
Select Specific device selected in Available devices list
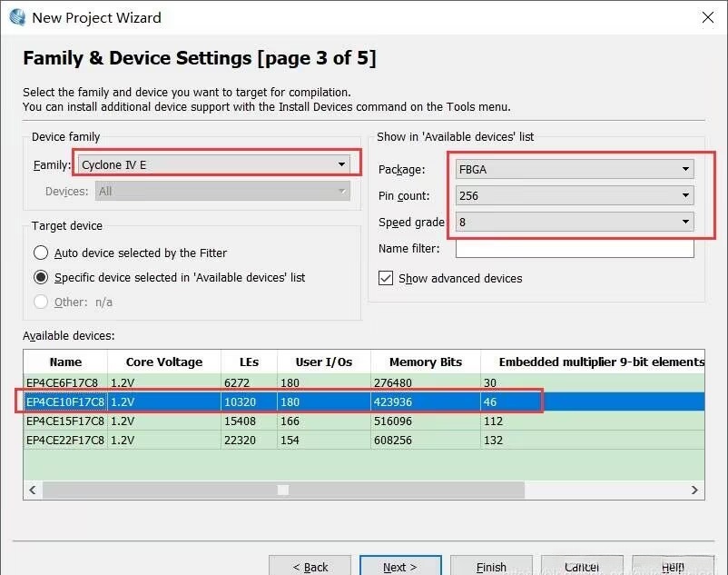tap(41, 277)
